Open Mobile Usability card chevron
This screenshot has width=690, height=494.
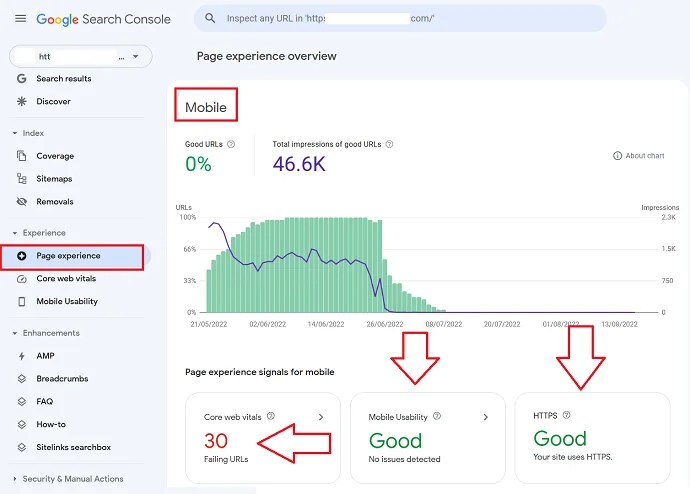[x=485, y=417]
